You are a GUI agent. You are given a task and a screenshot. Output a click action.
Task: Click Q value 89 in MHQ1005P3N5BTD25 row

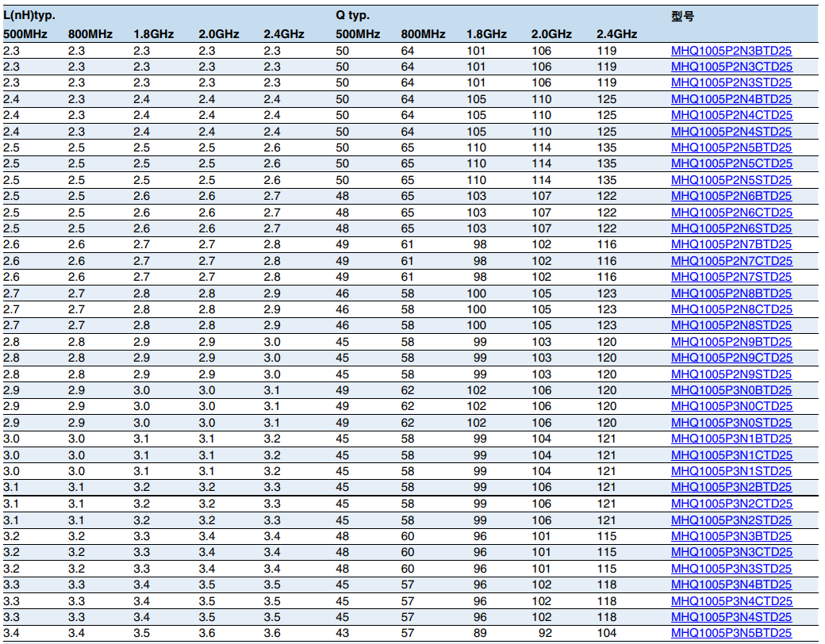[480, 634]
